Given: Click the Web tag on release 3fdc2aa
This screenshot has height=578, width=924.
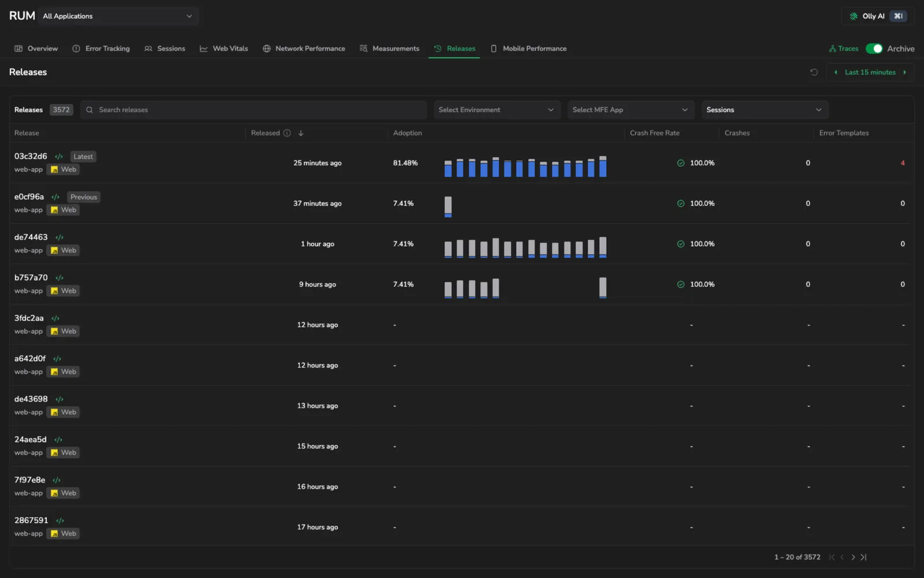Looking at the screenshot, I should (63, 331).
